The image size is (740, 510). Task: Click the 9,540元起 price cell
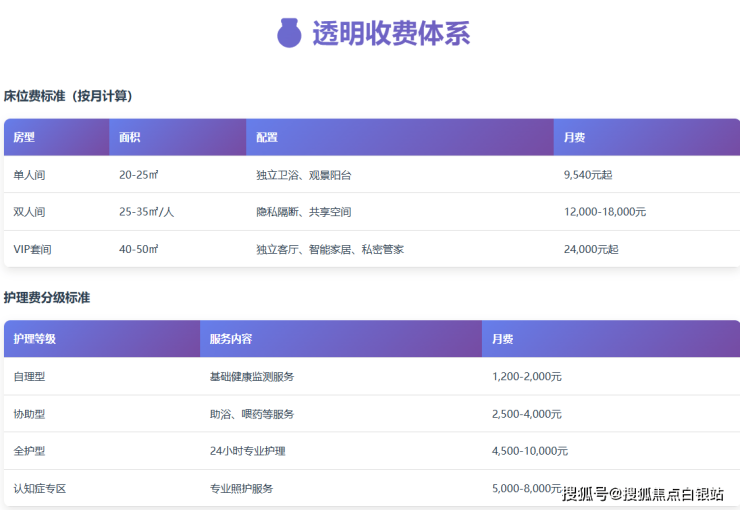pos(588,175)
